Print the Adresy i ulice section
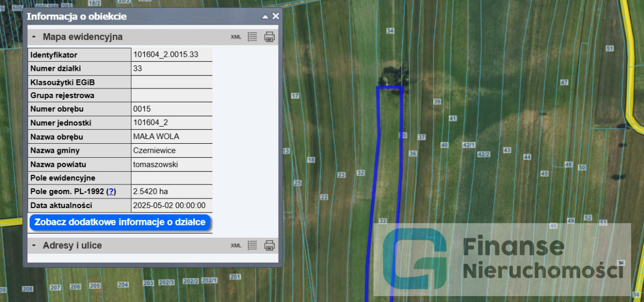644x302 pixels. tap(270, 246)
